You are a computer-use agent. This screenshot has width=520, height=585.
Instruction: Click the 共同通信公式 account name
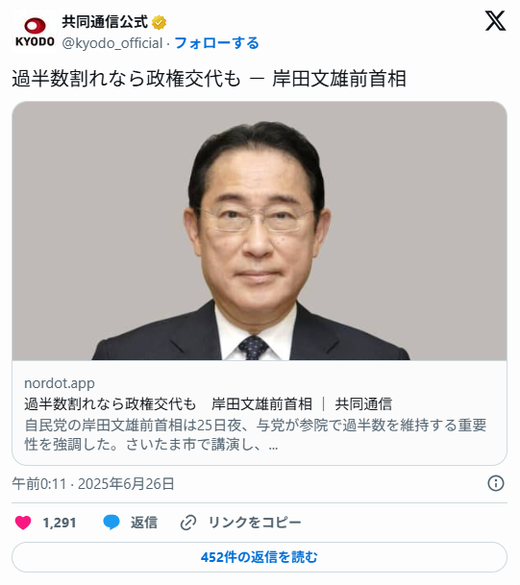click(105, 22)
